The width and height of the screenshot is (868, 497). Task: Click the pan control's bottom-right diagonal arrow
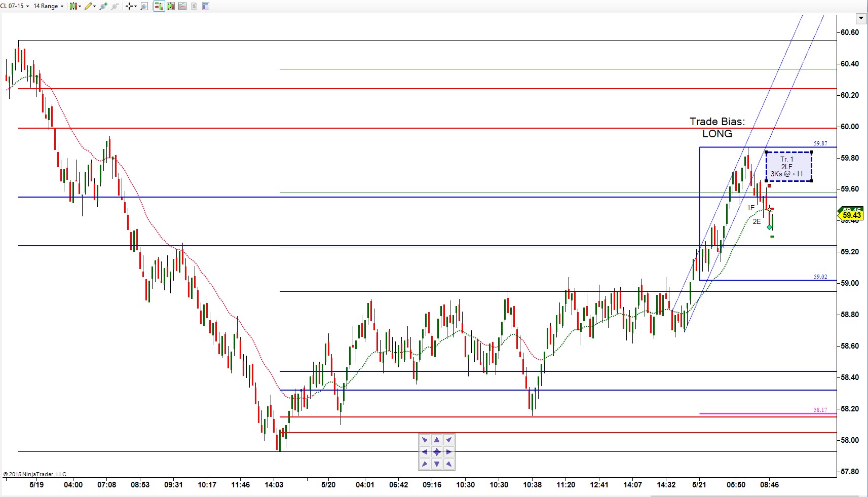pyautogui.click(x=449, y=464)
